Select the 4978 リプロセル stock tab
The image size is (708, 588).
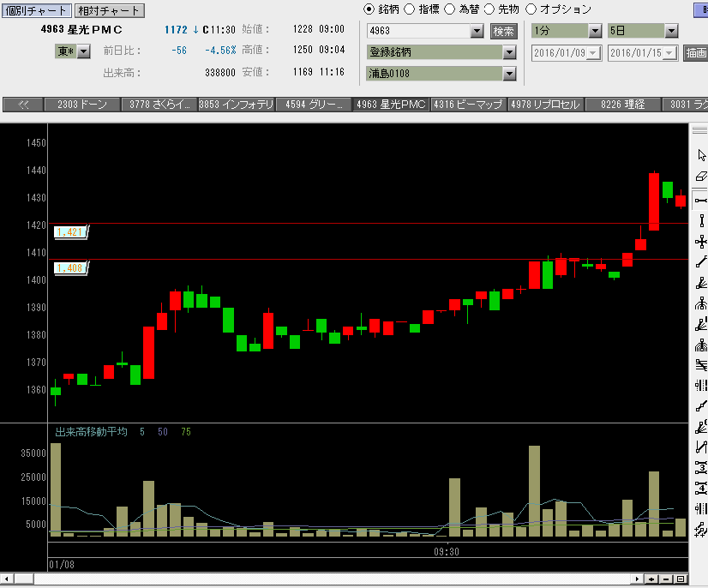tap(545, 105)
